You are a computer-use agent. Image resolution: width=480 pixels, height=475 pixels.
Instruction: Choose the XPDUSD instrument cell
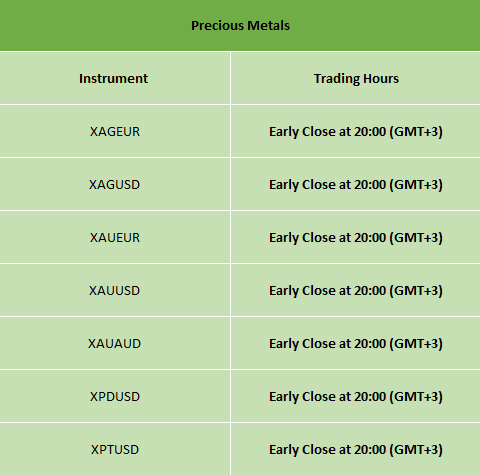(x=115, y=396)
